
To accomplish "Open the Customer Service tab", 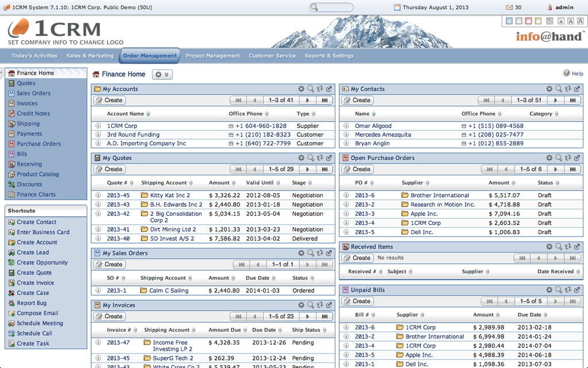I will [272, 56].
